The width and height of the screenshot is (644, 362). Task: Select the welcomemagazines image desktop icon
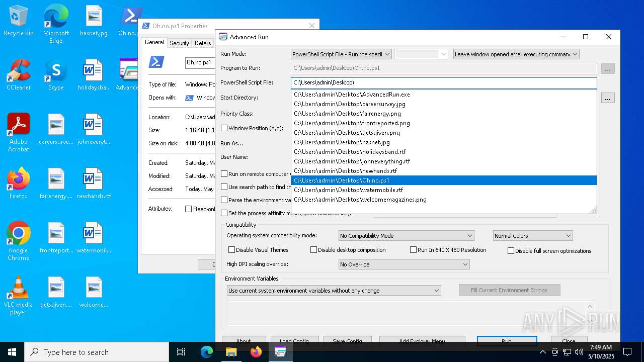pos(94,293)
